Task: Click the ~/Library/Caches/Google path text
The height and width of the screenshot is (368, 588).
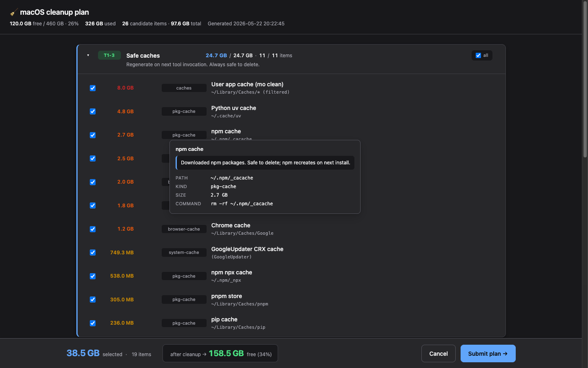Action: tap(242, 233)
